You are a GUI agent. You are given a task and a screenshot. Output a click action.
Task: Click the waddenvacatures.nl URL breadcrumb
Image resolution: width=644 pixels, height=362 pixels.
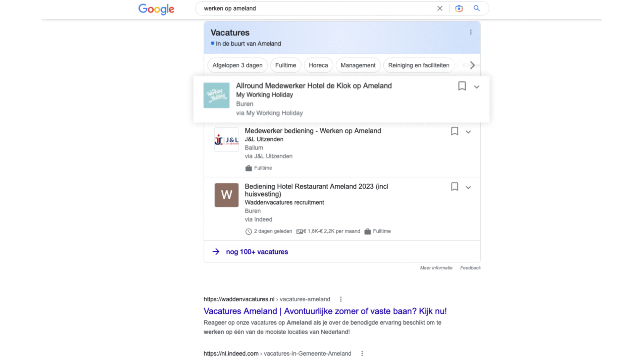pyautogui.click(x=267, y=299)
